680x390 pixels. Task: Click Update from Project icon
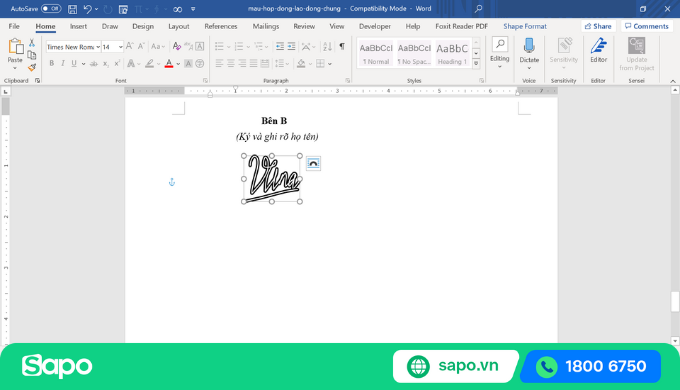[636, 46]
